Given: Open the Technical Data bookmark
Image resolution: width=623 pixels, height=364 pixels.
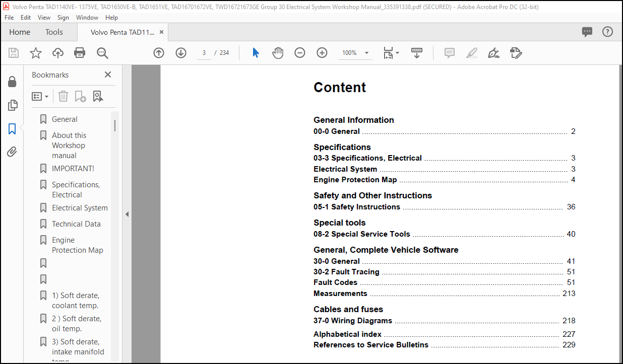Looking at the screenshot, I should click(76, 224).
